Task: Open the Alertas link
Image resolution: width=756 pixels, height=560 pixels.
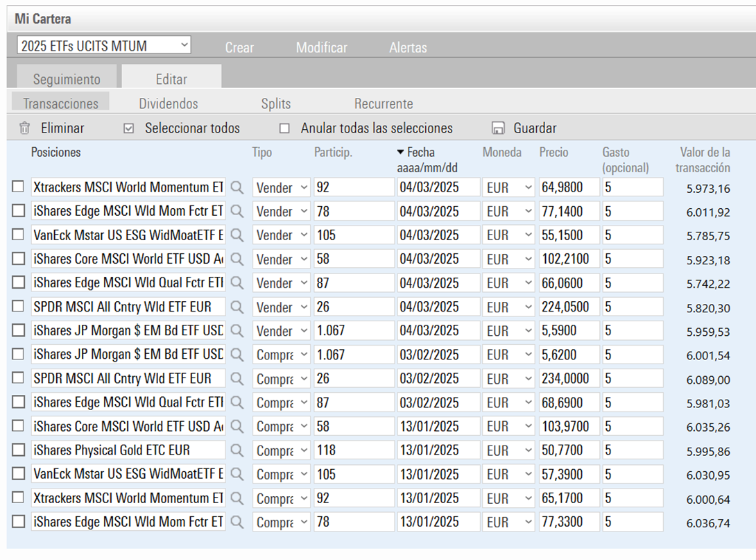Action: point(408,47)
